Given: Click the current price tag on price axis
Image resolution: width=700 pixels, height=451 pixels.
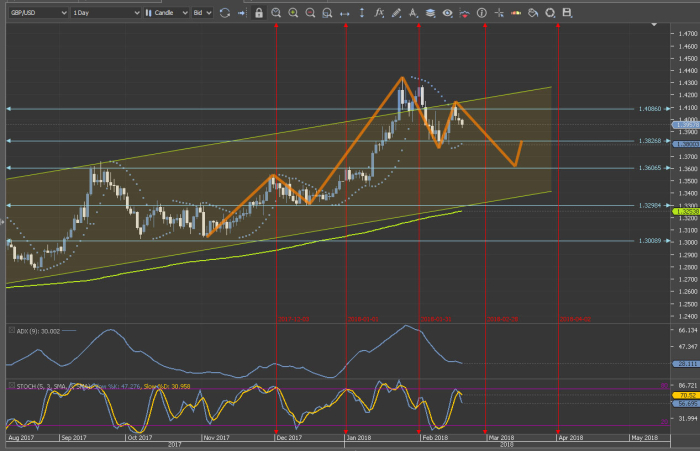Looking at the screenshot, I should point(686,125).
